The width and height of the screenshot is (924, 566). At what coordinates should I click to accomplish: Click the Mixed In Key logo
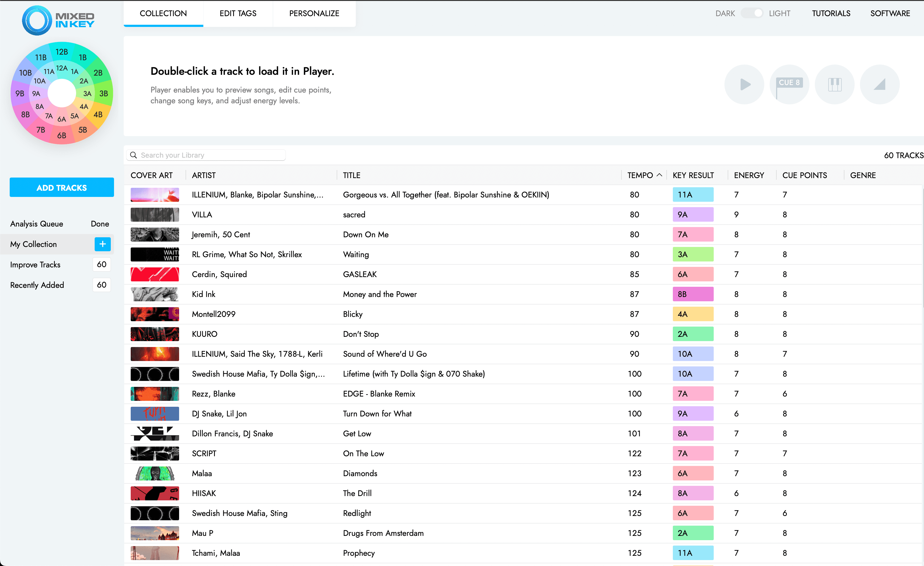(58, 20)
